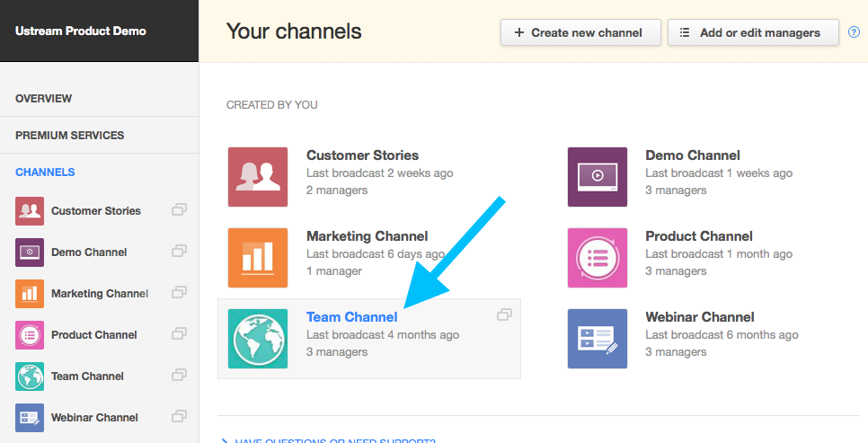Open popup icon beside sidebar Webinar Channel
Viewport: 868px width, 443px height.
point(179,416)
